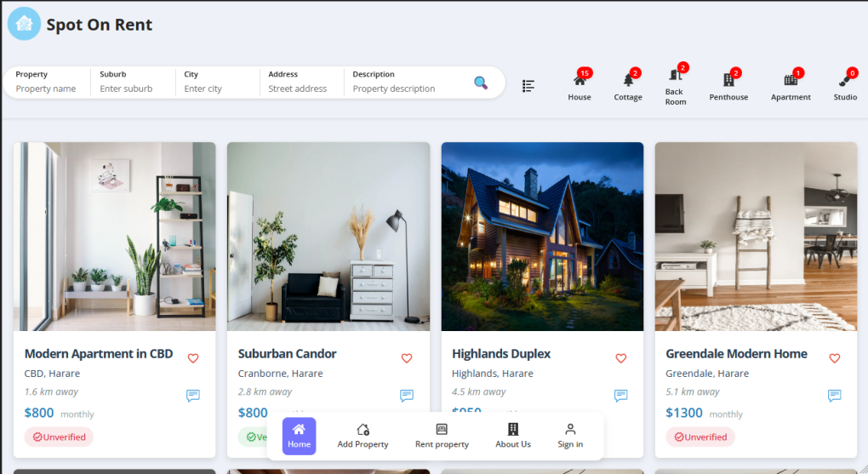The image size is (868, 474).
Task: Open chat for Greendale Modern Home
Action: (x=835, y=396)
